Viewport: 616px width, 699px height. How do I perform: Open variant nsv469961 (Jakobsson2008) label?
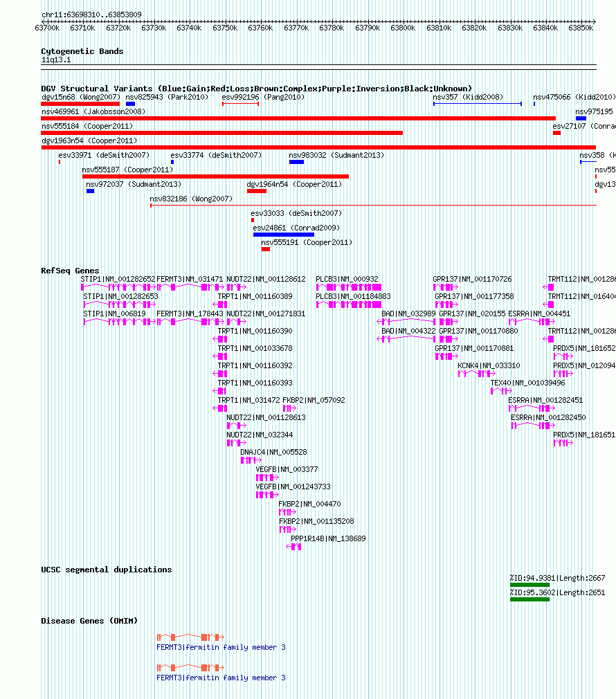(x=93, y=111)
